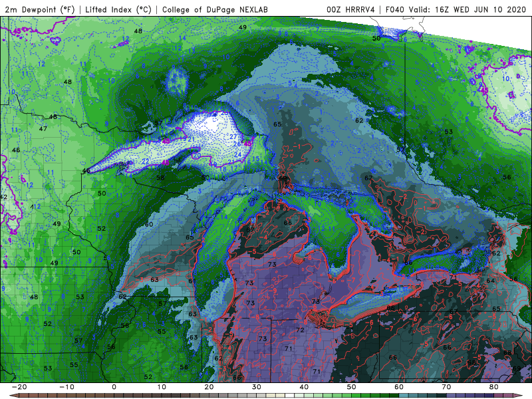532x399 pixels.
Task: Click the '-20' color bar label
Action: (19, 387)
